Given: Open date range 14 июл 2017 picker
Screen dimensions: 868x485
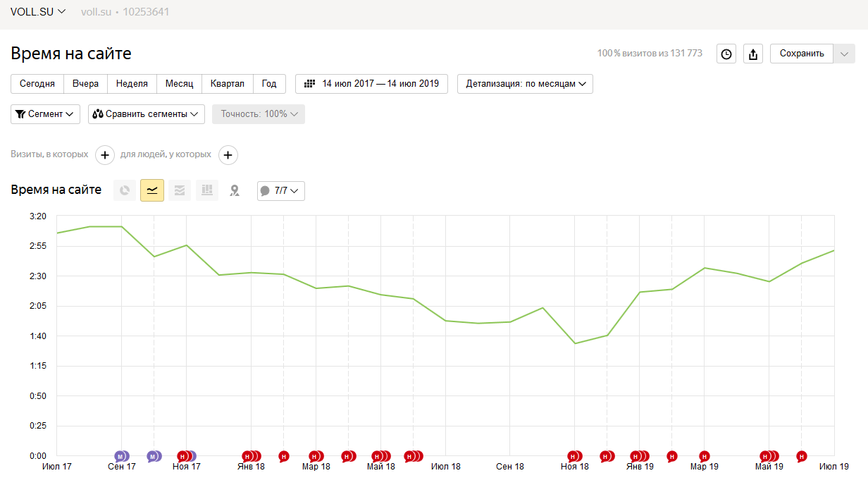Looking at the screenshot, I should click(x=371, y=84).
